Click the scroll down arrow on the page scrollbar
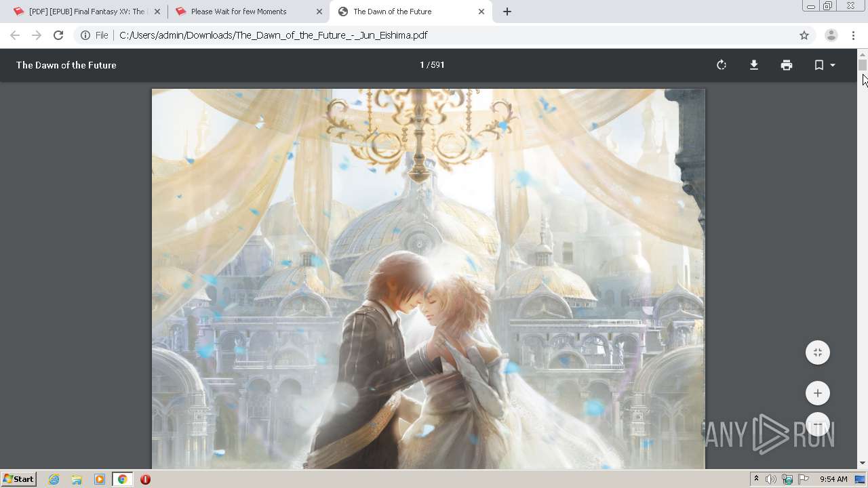 click(x=863, y=464)
